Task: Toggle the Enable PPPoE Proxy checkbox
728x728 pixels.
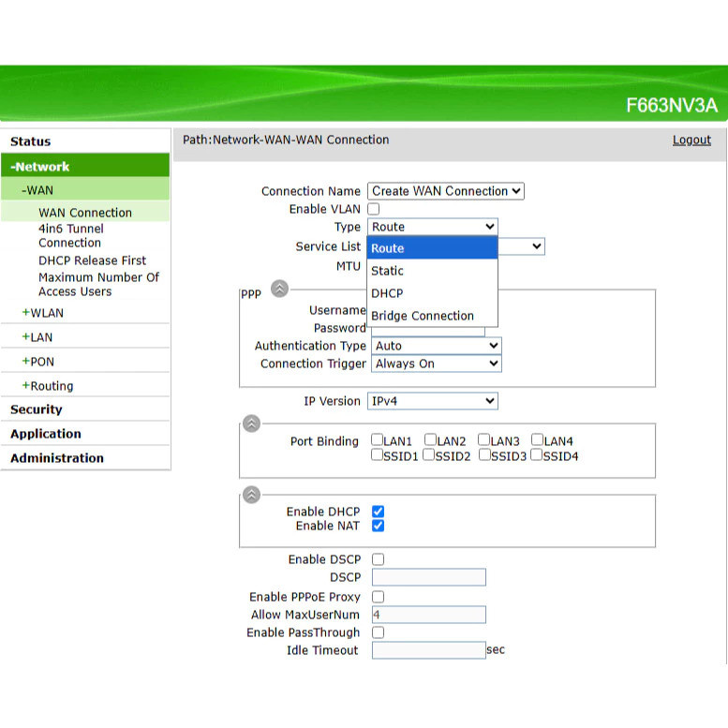Action: tap(378, 597)
